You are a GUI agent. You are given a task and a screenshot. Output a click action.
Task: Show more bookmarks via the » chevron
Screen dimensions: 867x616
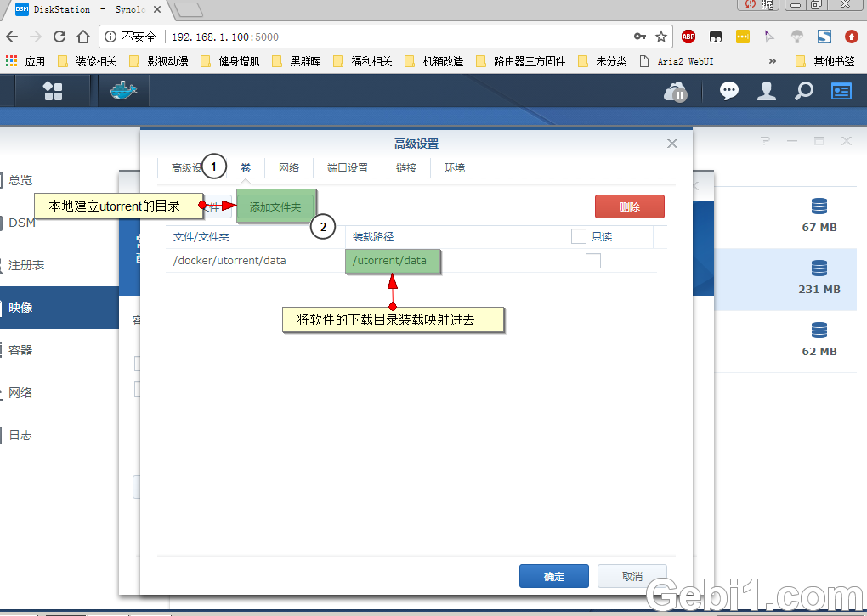[x=772, y=60]
